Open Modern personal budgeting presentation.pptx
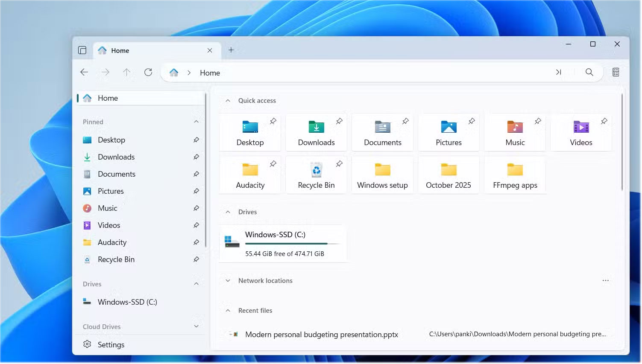The image size is (642, 364). click(x=321, y=335)
